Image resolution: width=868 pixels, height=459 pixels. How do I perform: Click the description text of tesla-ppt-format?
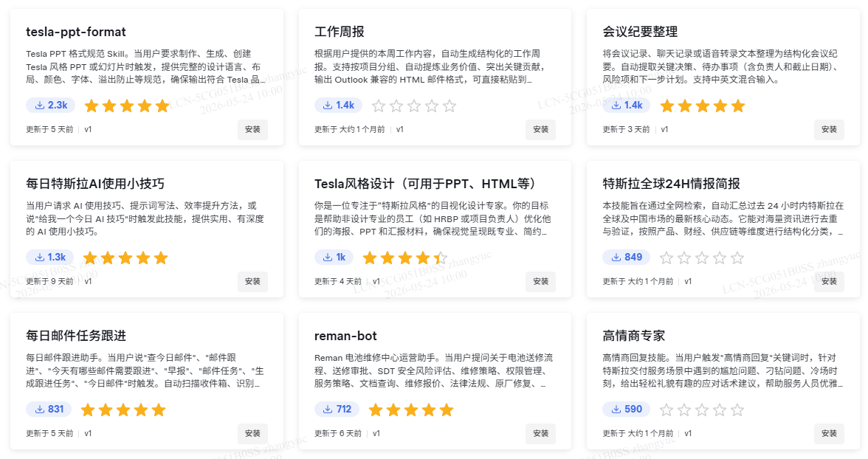[145, 66]
